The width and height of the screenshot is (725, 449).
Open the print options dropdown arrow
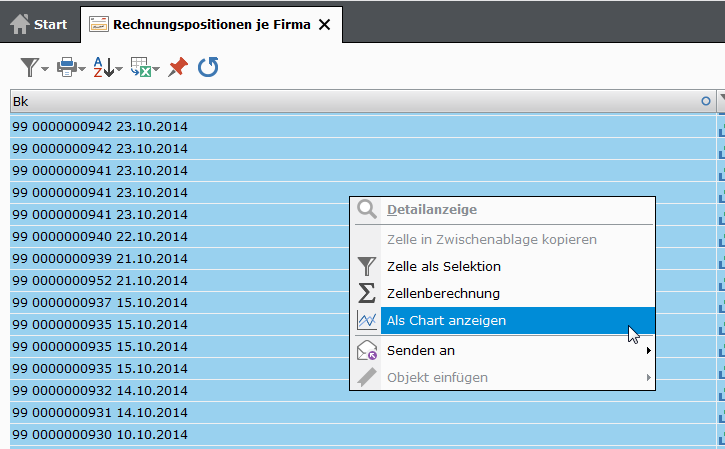tap(82, 69)
